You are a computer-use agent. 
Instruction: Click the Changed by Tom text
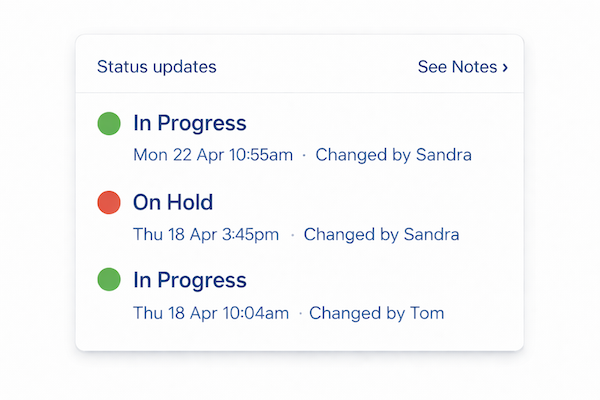click(x=376, y=313)
